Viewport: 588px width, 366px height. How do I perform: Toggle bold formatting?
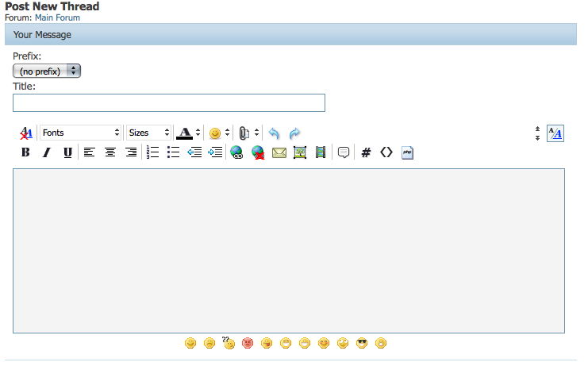(25, 152)
